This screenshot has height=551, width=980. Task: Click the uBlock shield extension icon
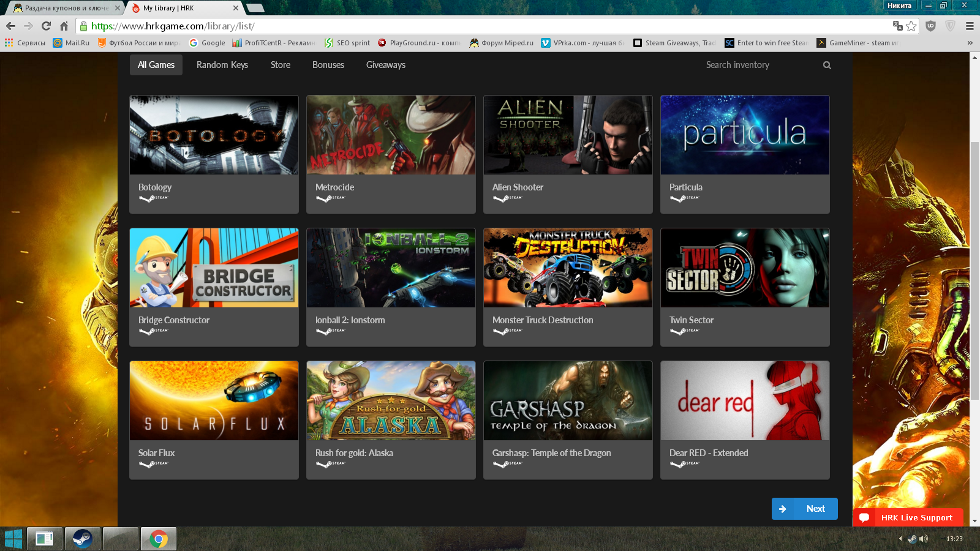pos(930,26)
